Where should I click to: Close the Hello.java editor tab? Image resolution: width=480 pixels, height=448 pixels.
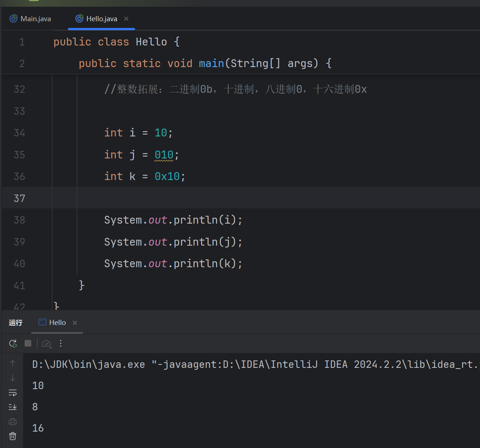click(x=126, y=19)
